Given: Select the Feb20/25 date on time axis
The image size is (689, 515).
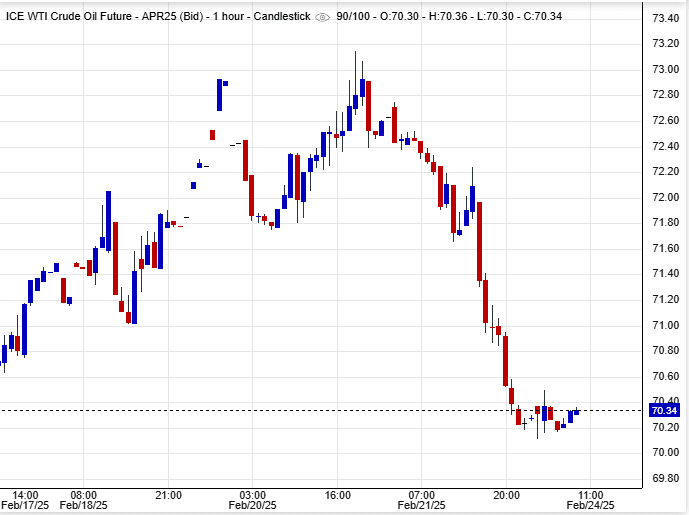Looking at the screenshot, I should pos(253,506).
